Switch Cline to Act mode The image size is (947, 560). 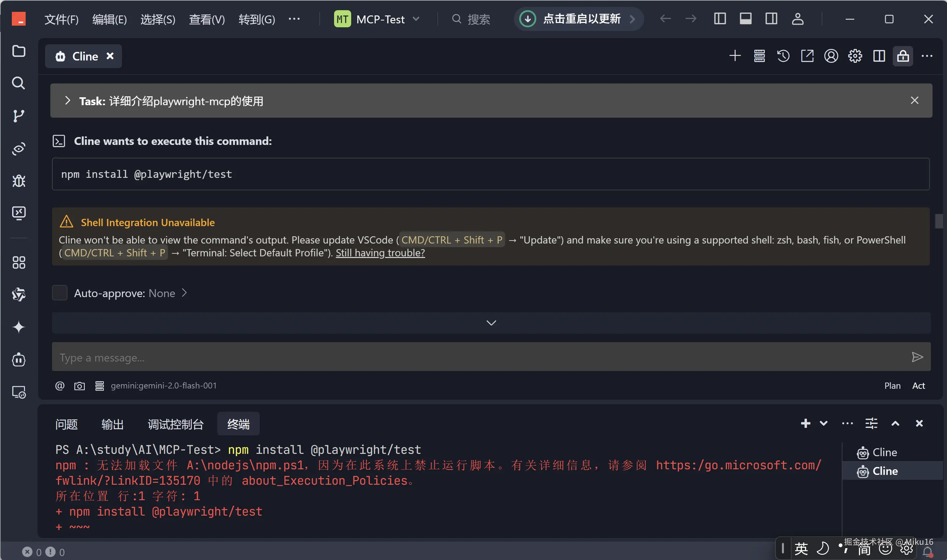(x=918, y=386)
